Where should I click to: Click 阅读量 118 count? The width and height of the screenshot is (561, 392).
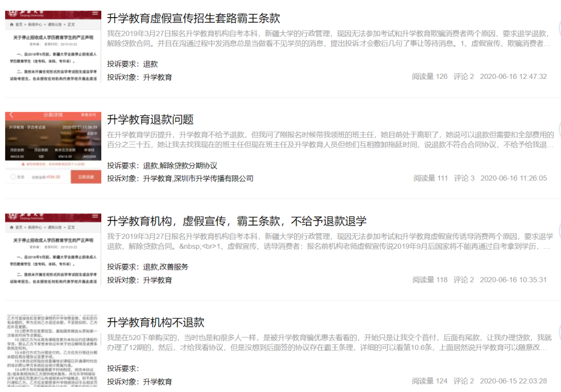pyautogui.click(x=430, y=280)
